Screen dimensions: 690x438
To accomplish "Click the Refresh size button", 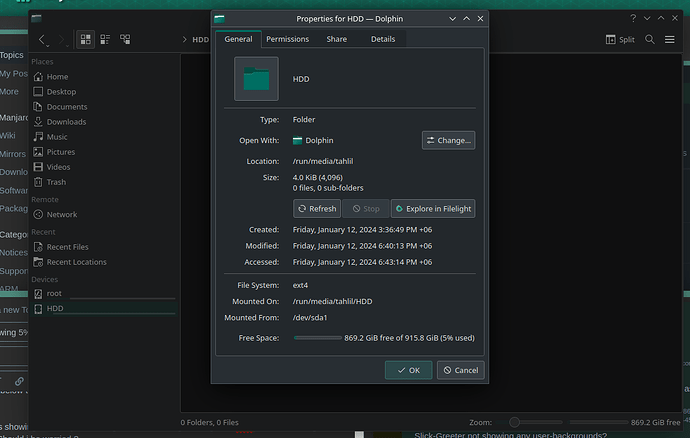I will tap(317, 209).
